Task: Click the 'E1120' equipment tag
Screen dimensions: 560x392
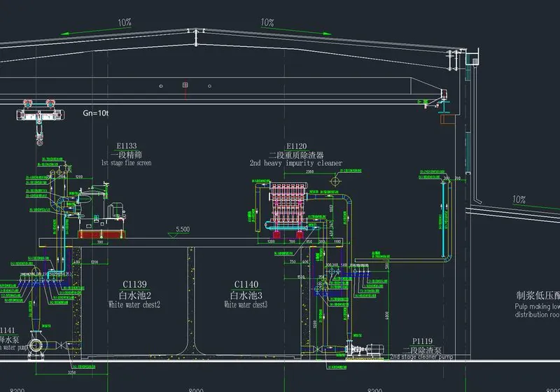Action: point(296,146)
